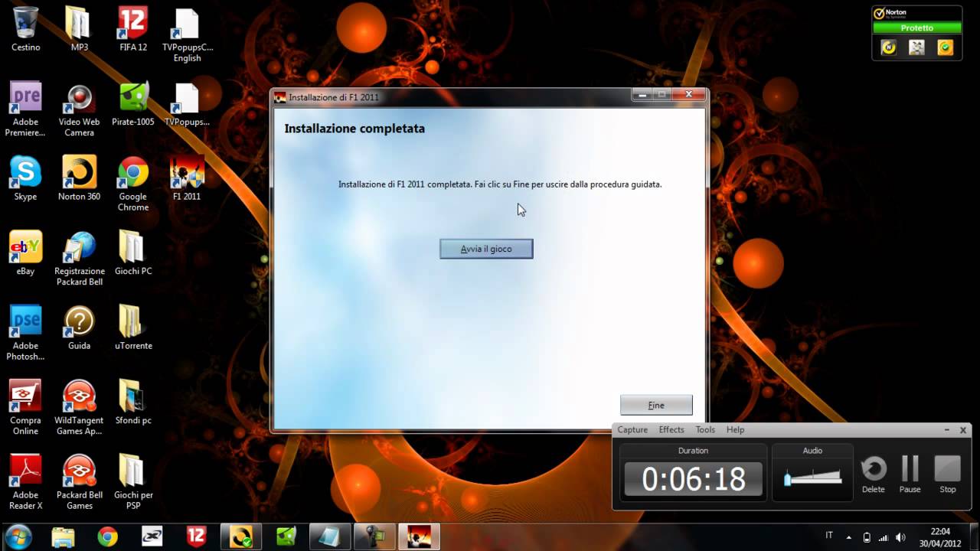Select the Google Chrome desktop shortcut
Viewport: 980px width, 551px height.
pyautogui.click(x=132, y=184)
